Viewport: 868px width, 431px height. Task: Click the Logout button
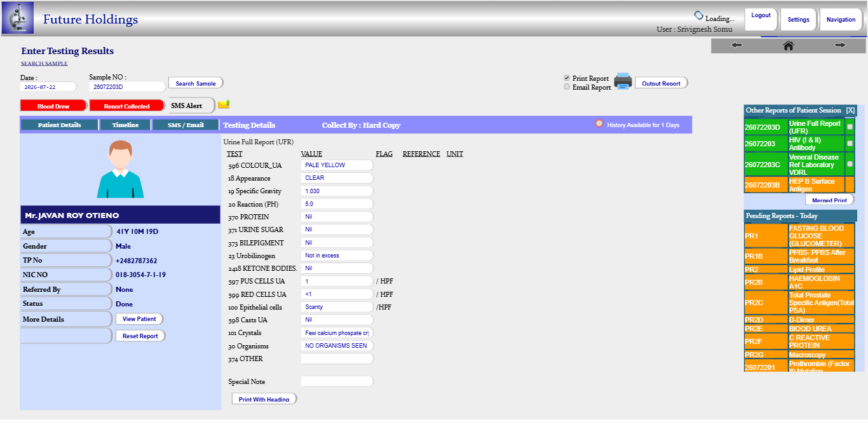click(761, 18)
